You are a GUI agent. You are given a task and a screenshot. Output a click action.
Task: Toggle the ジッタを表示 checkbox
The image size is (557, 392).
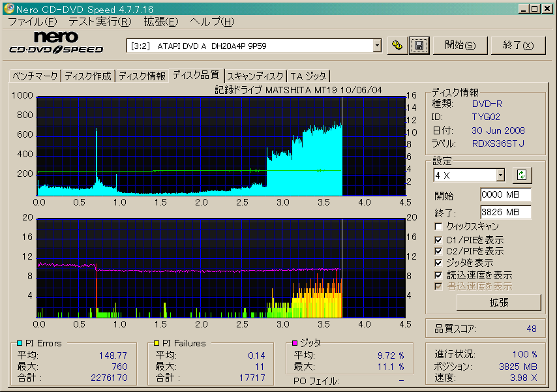(438, 263)
